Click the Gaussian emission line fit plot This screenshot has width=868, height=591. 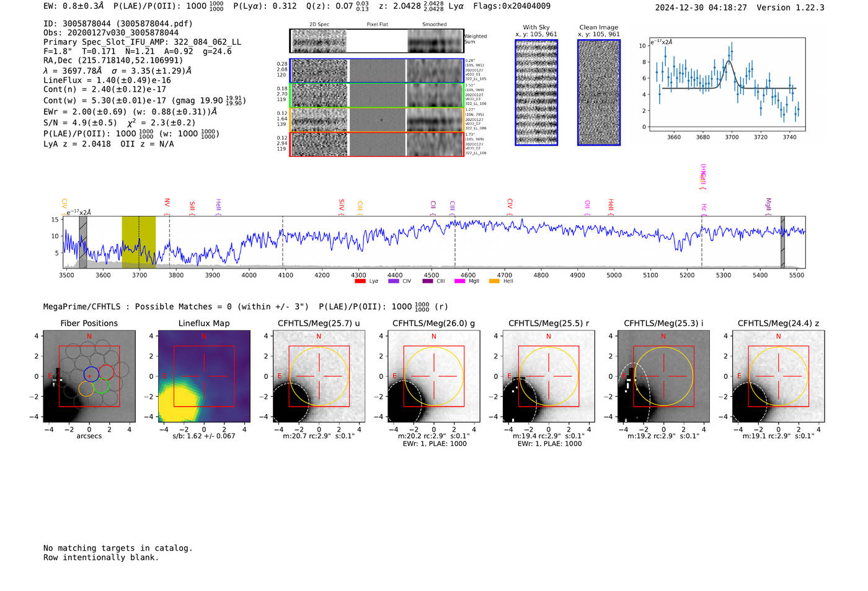pyautogui.click(x=727, y=85)
